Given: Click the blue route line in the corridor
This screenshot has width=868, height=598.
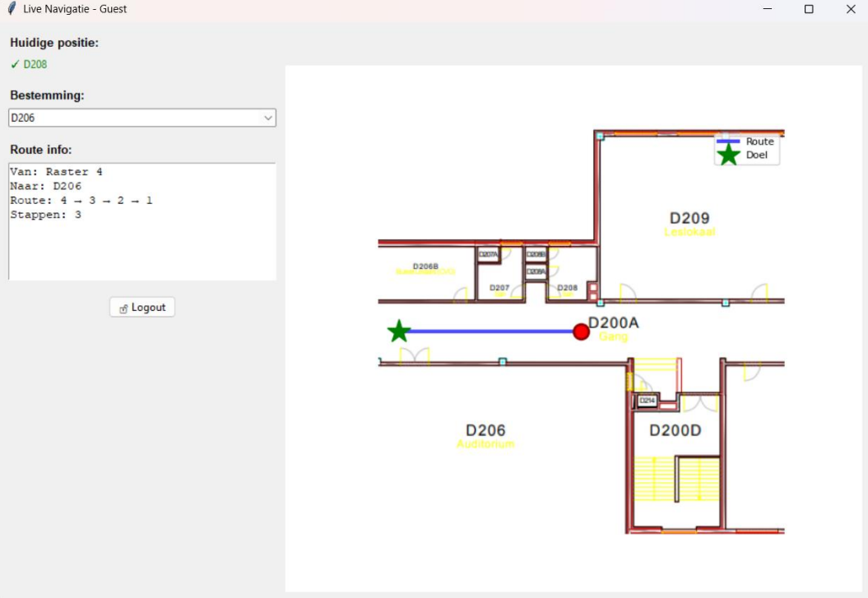Looking at the screenshot, I should pos(491,331).
